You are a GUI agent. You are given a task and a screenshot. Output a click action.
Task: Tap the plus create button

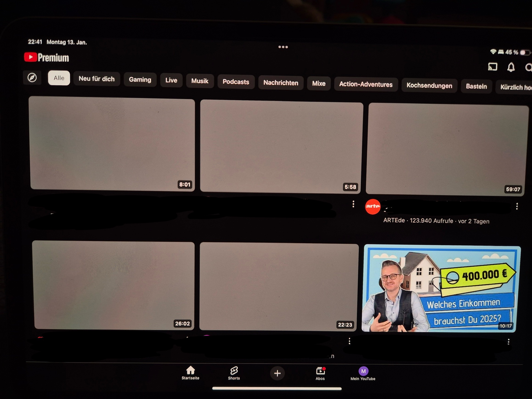click(x=277, y=373)
